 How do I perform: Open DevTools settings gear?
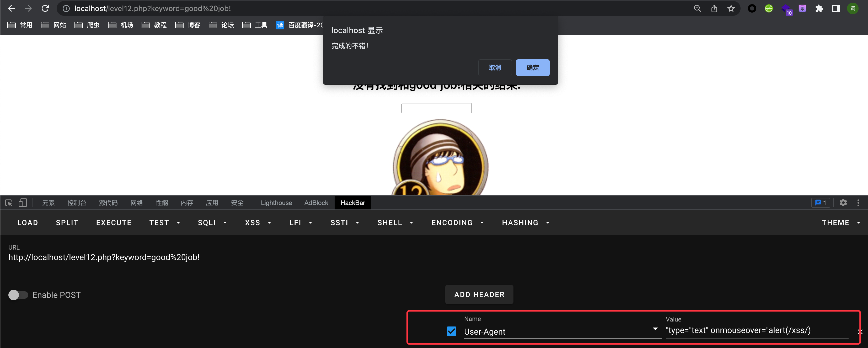[843, 203]
